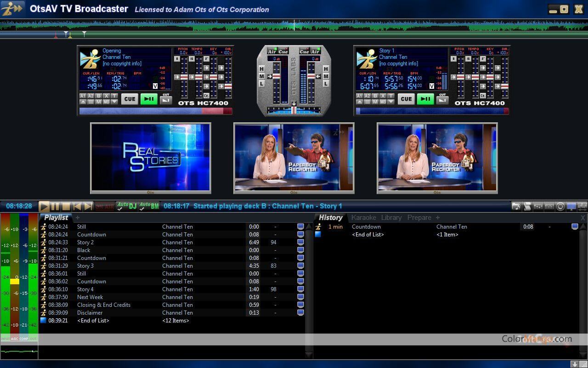Switch to the Library tab
588x368 pixels.
tap(391, 218)
